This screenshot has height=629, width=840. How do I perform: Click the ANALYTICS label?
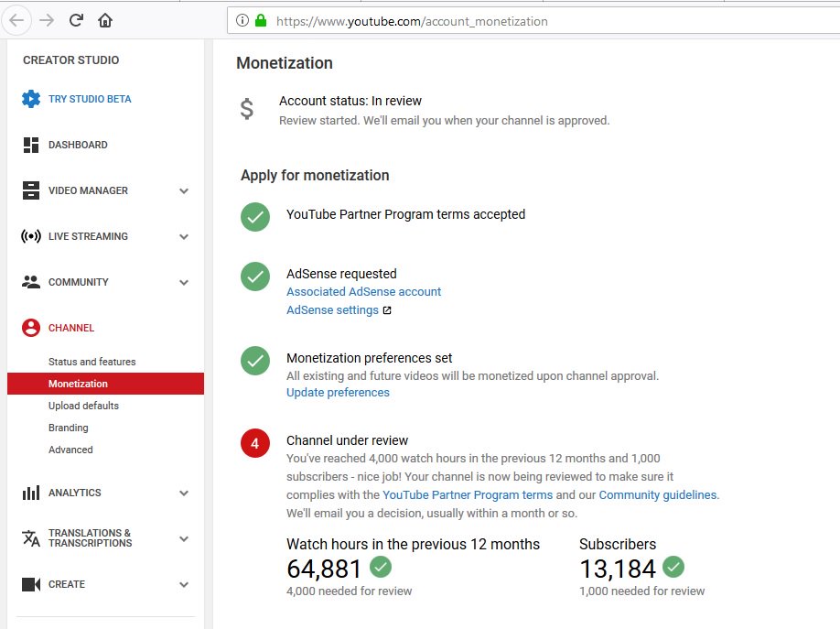pos(74,493)
